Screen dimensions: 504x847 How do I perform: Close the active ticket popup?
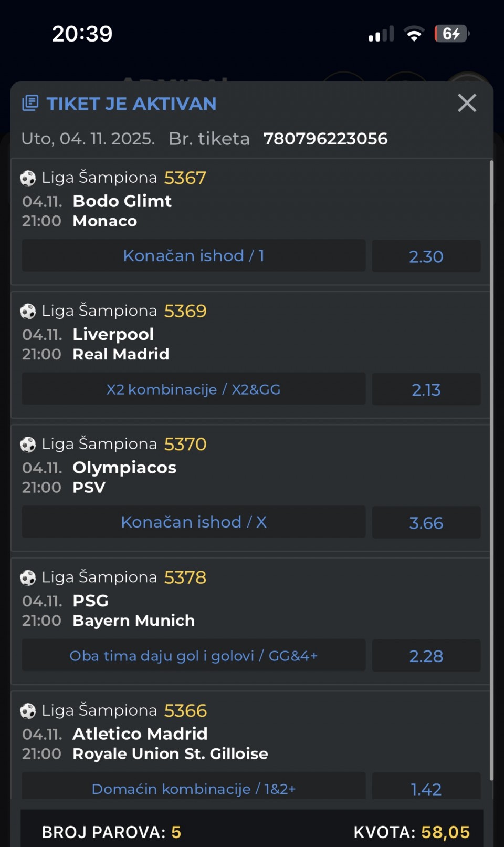467,103
